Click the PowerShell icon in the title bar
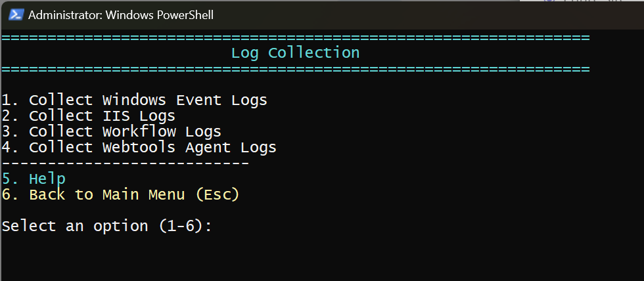The height and width of the screenshot is (281, 644). (x=16, y=14)
